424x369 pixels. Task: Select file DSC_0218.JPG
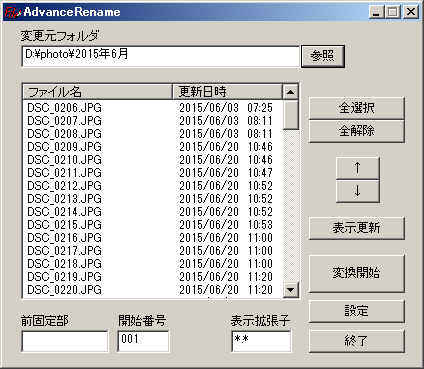64,264
